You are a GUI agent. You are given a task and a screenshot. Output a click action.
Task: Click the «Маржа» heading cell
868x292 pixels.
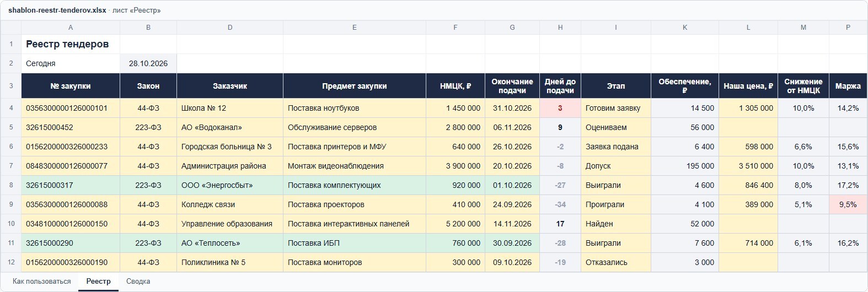click(848, 86)
